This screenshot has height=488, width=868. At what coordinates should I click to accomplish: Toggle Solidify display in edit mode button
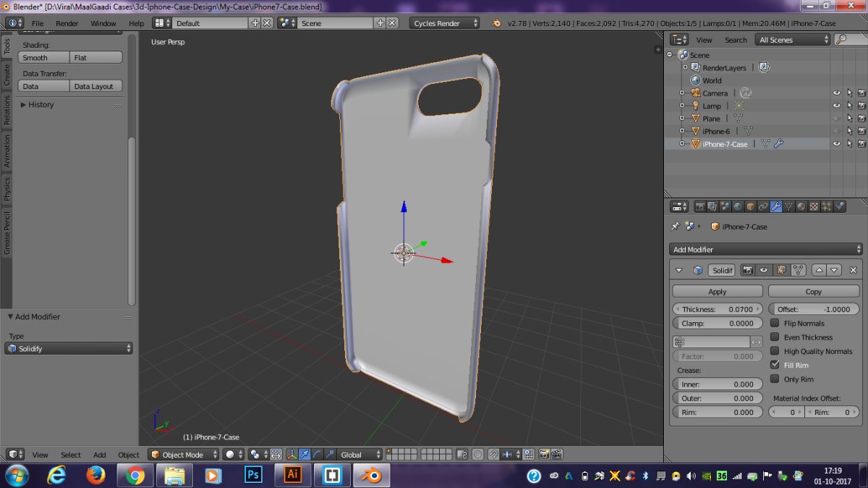point(781,270)
